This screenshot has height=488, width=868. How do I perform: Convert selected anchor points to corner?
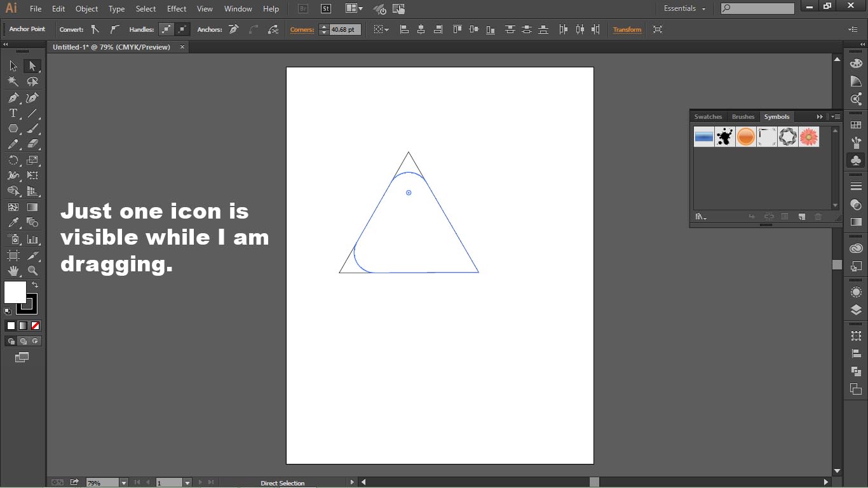[x=95, y=29]
